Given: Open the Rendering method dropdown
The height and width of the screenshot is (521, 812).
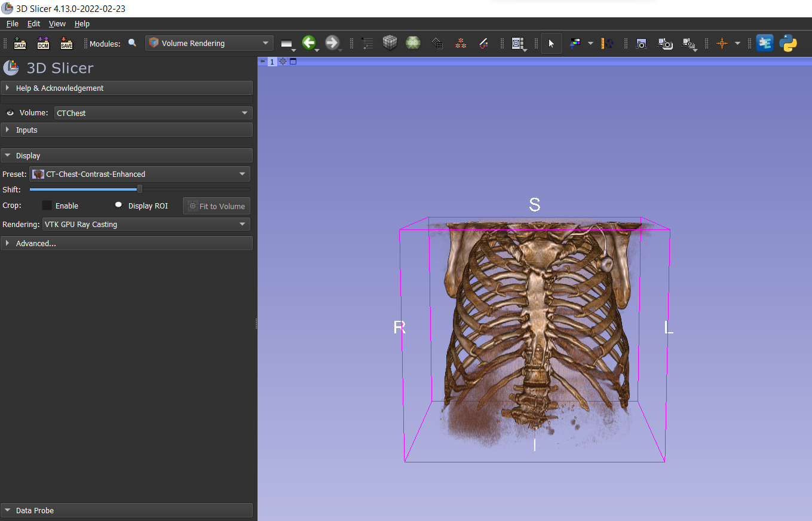Looking at the screenshot, I should (146, 224).
